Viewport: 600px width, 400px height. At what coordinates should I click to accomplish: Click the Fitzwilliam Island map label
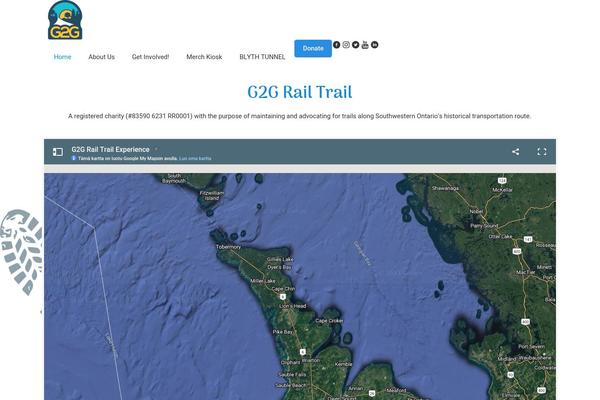(x=212, y=196)
